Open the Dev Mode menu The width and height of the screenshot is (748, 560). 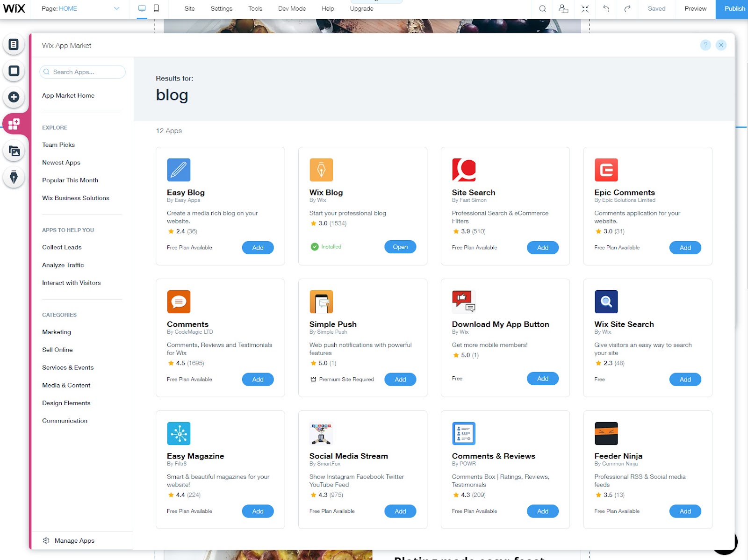(292, 8)
